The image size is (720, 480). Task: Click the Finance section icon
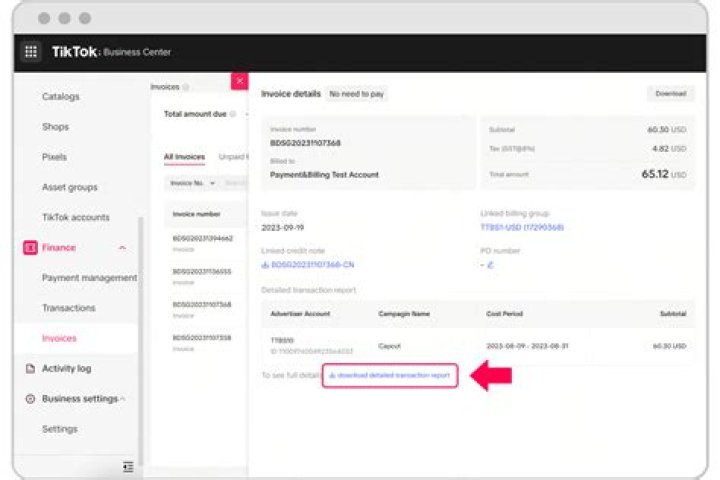30,248
